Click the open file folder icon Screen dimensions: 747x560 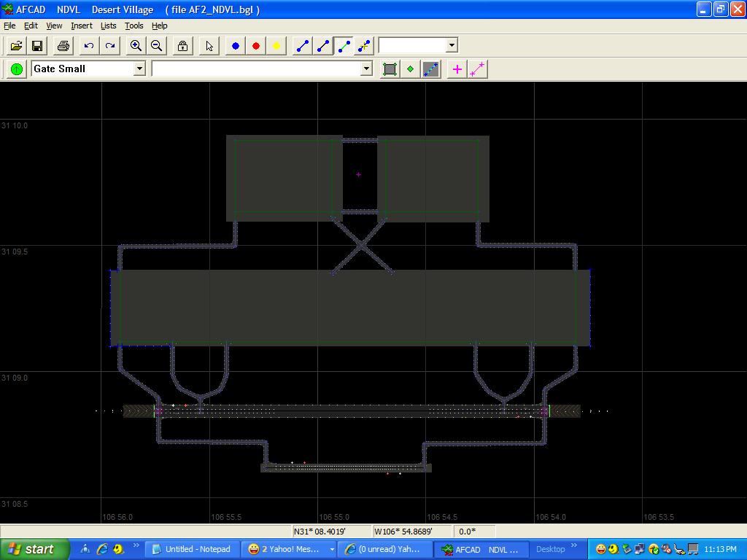(x=16, y=46)
